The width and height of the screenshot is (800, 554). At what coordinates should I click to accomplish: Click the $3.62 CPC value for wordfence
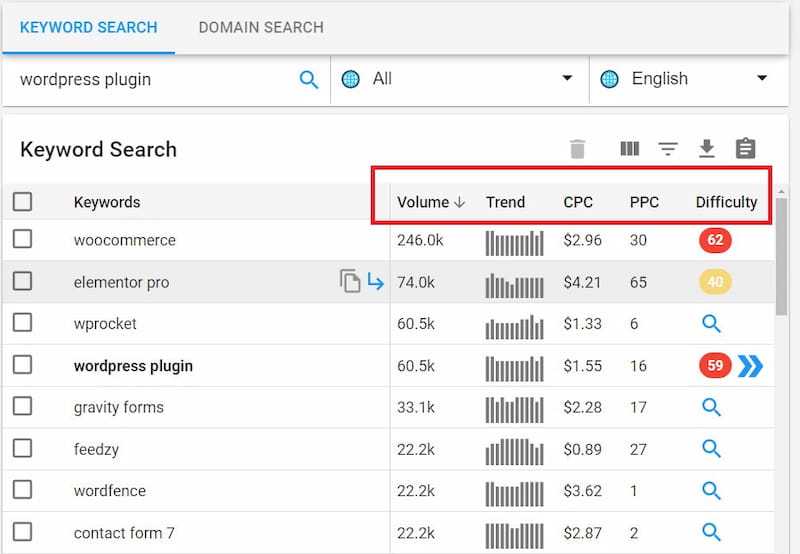(583, 491)
